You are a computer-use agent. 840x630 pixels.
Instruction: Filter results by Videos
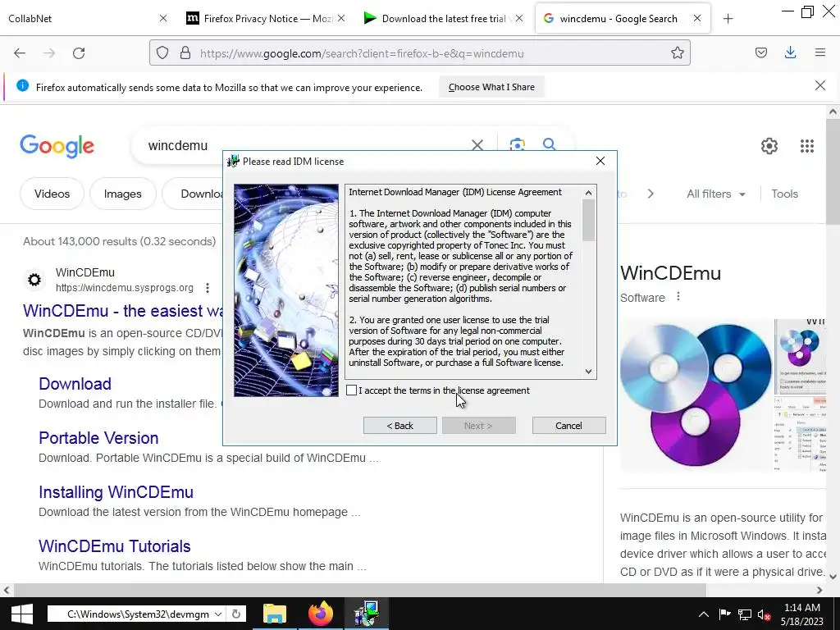(52, 194)
